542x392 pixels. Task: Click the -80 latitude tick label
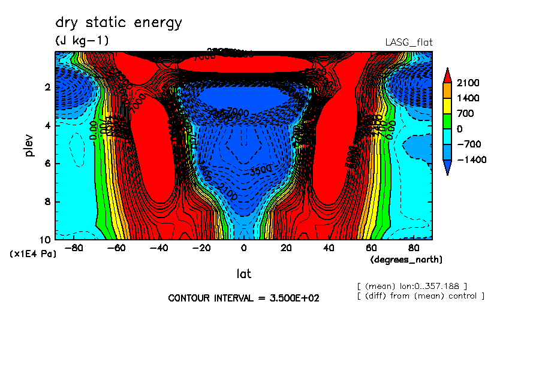tap(73, 248)
